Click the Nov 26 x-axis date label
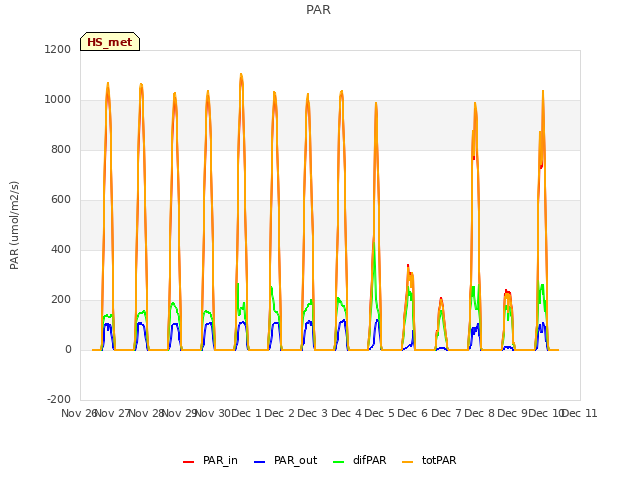 coord(78,413)
